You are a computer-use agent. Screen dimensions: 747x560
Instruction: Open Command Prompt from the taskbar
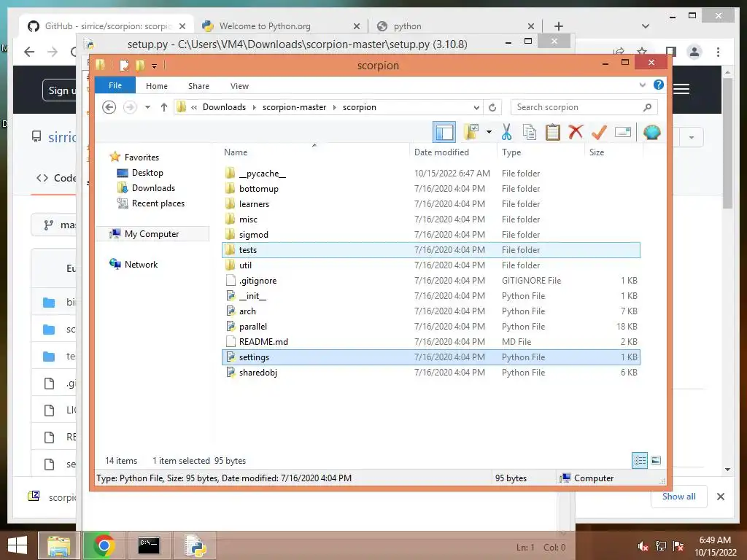pyautogui.click(x=149, y=545)
